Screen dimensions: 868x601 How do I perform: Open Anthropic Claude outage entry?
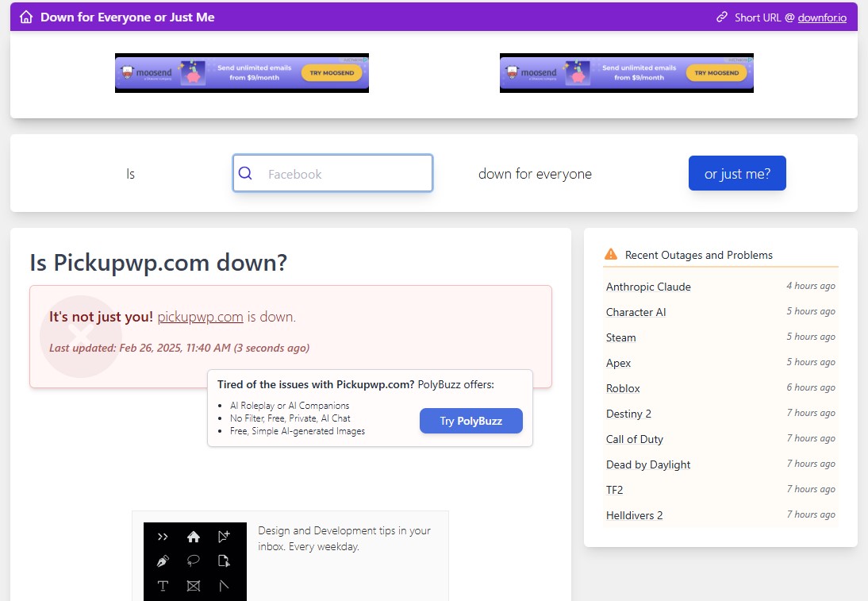coord(648,287)
